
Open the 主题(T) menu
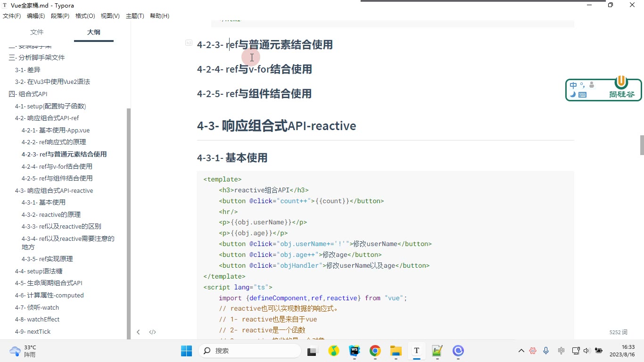coord(135,16)
